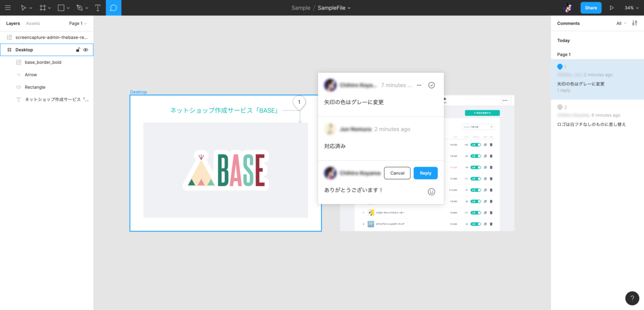Screen dimensions: 644x310
Task: Toggle visibility eye of Desktop layer
Action: point(86,50)
